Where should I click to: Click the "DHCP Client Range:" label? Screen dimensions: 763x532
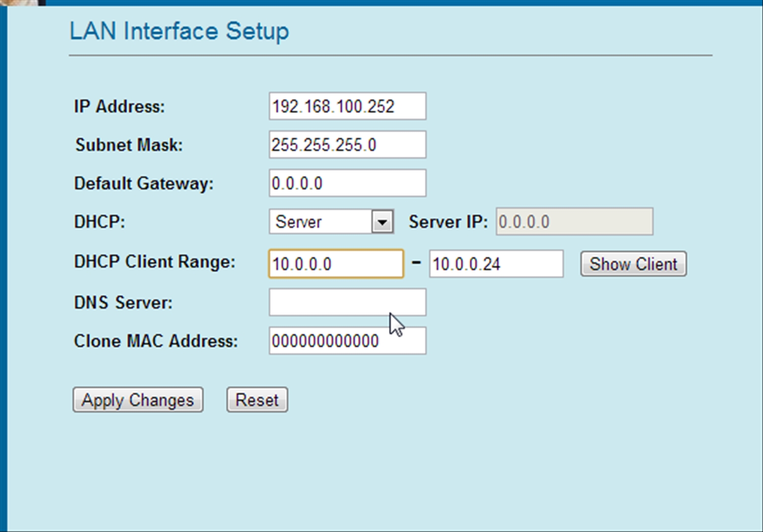point(154,262)
